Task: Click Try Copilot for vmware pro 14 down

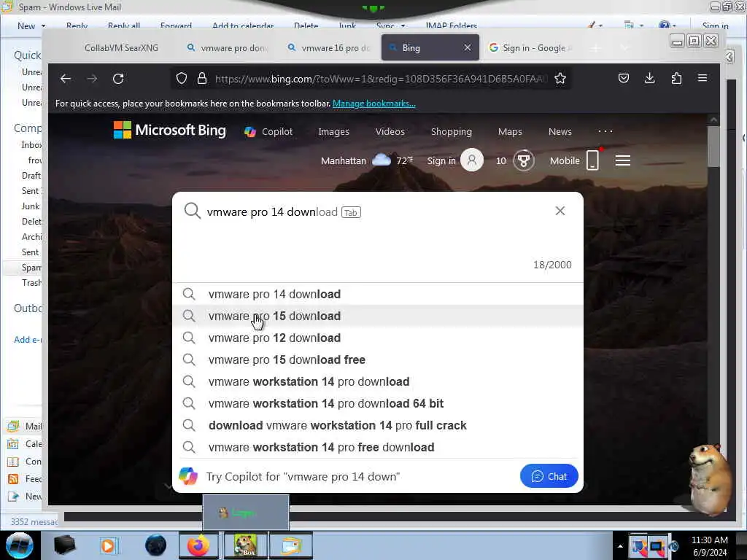Action: coord(303,477)
